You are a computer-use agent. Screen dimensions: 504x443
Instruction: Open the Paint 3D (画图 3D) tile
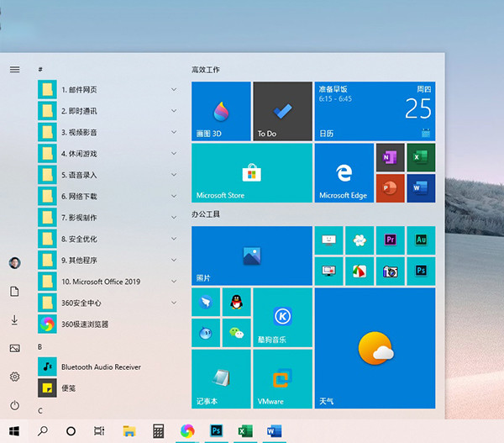point(221,111)
